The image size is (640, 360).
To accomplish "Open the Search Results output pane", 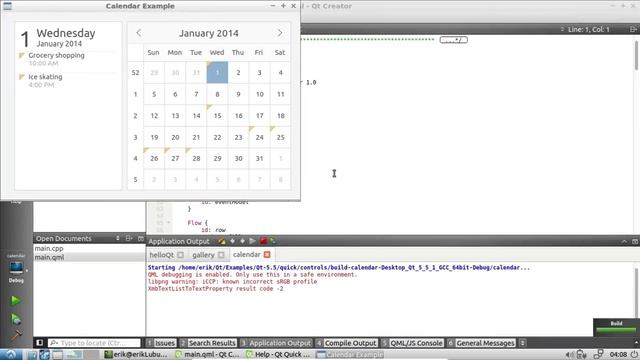I will click(208, 343).
